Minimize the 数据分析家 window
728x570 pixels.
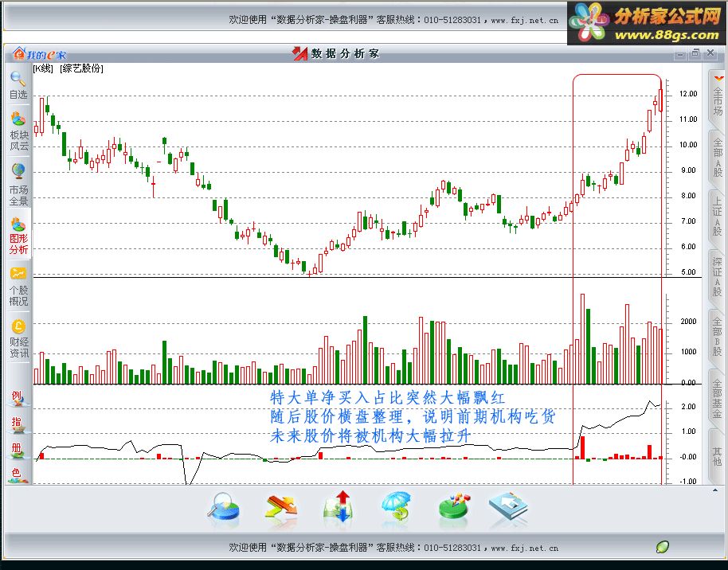click(681, 54)
